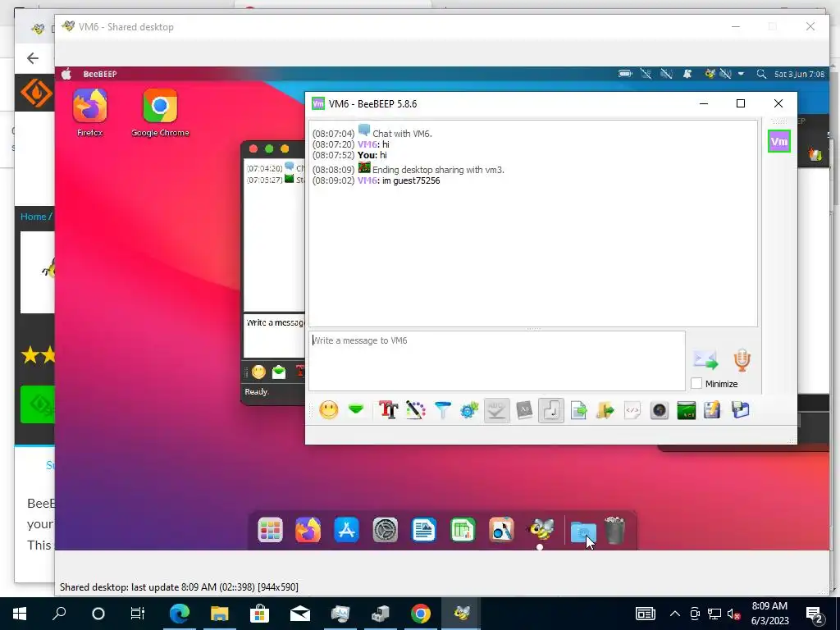This screenshot has width=840, height=630.
Task: Open the message filter funnel icon
Action: coord(442,410)
